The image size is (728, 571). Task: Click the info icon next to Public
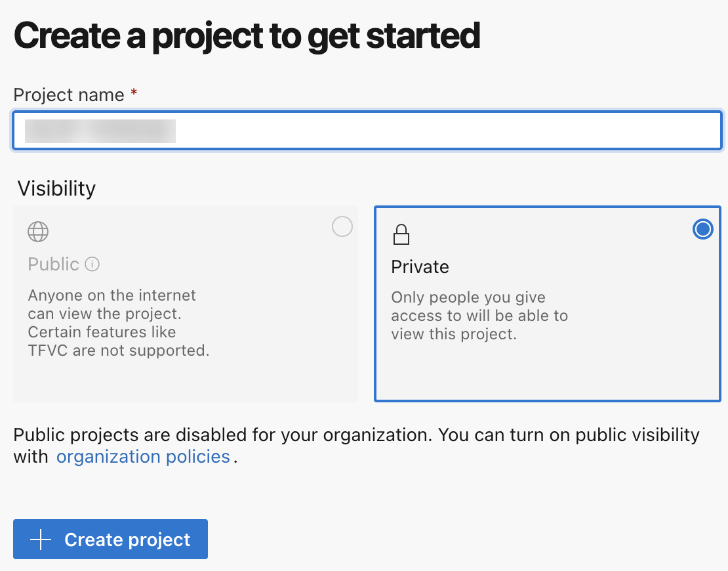click(x=92, y=264)
